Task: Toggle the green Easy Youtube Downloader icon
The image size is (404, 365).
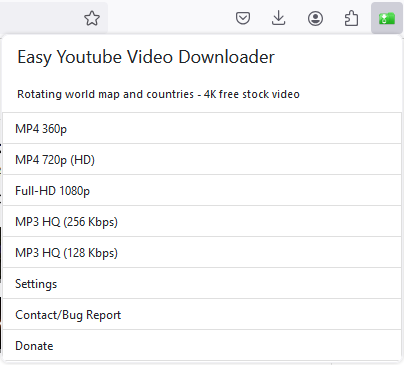Action: (387, 18)
